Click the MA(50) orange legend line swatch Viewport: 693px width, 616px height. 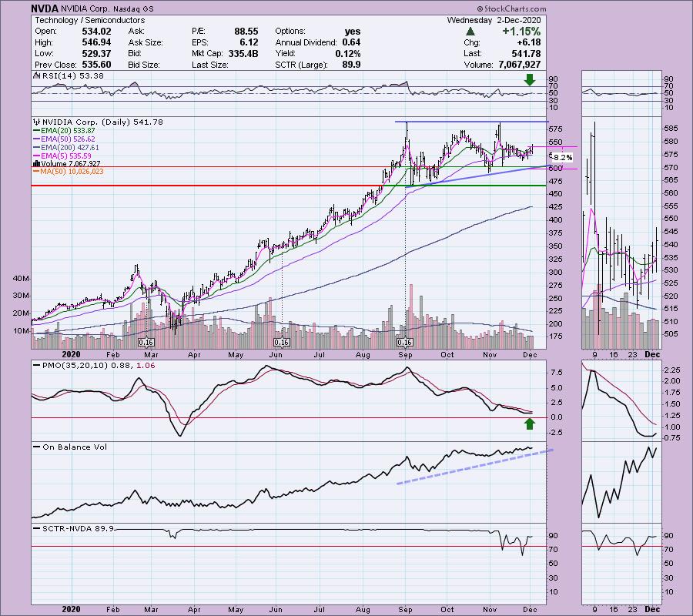point(37,172)
